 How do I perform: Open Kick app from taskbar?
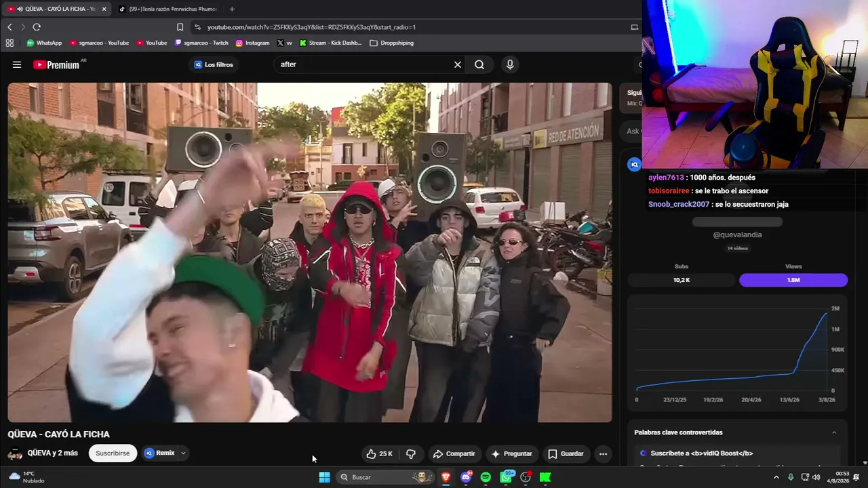[x=545, y=477]
